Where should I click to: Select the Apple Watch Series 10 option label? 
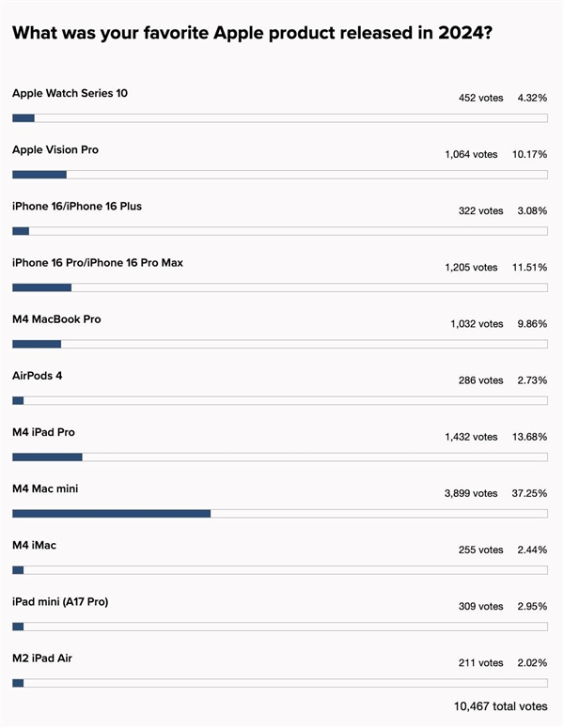click(x=70, y=93)
